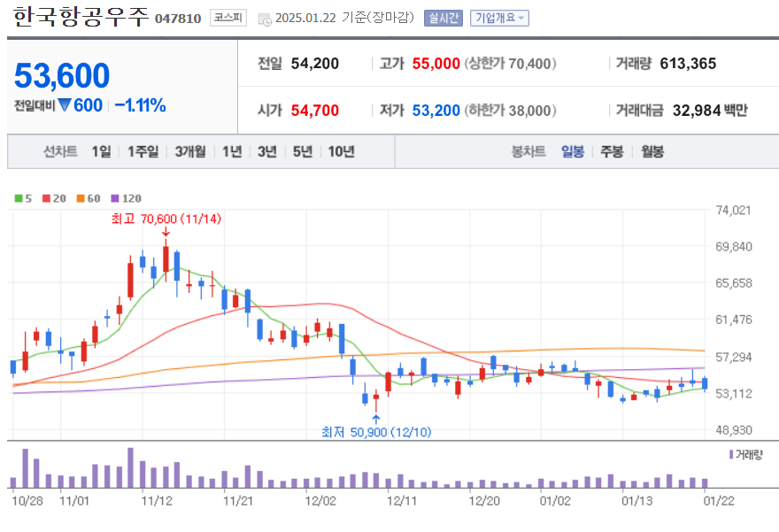
Task: Click the 48,930 price axis label
Action: point(734,430)
